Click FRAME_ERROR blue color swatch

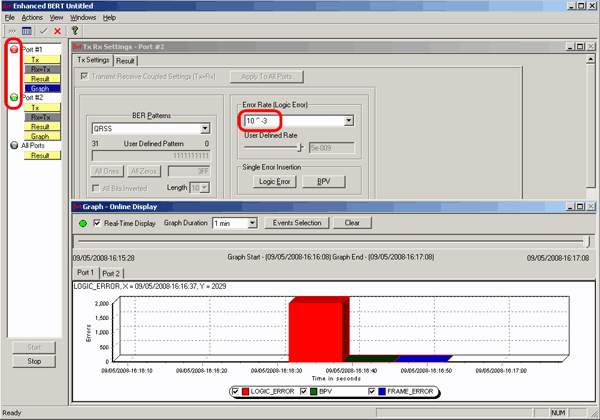pyautogui.click(x=382, y=391)
